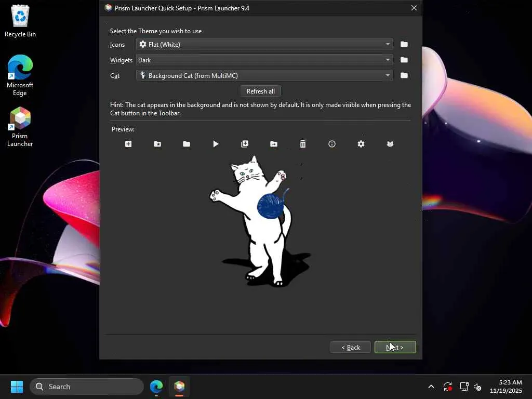
Task: Open Microsoft Edge from the taskbar
Action: 156,387
